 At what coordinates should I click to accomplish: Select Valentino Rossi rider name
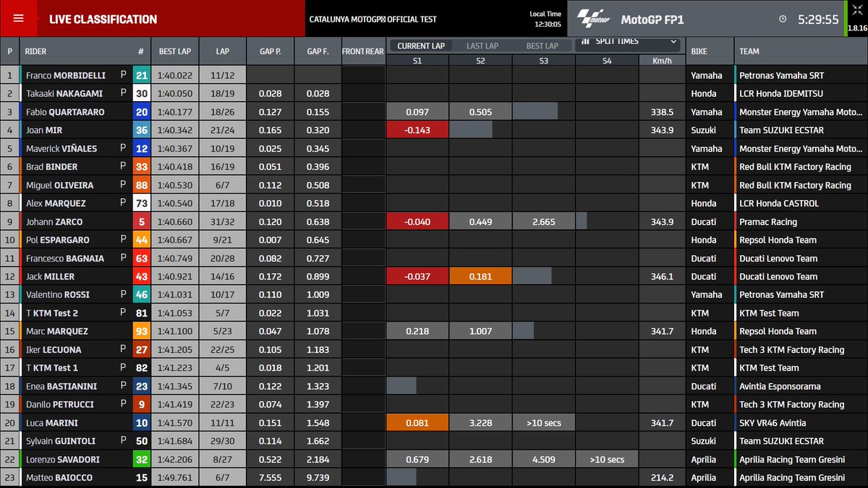(59, 295)
